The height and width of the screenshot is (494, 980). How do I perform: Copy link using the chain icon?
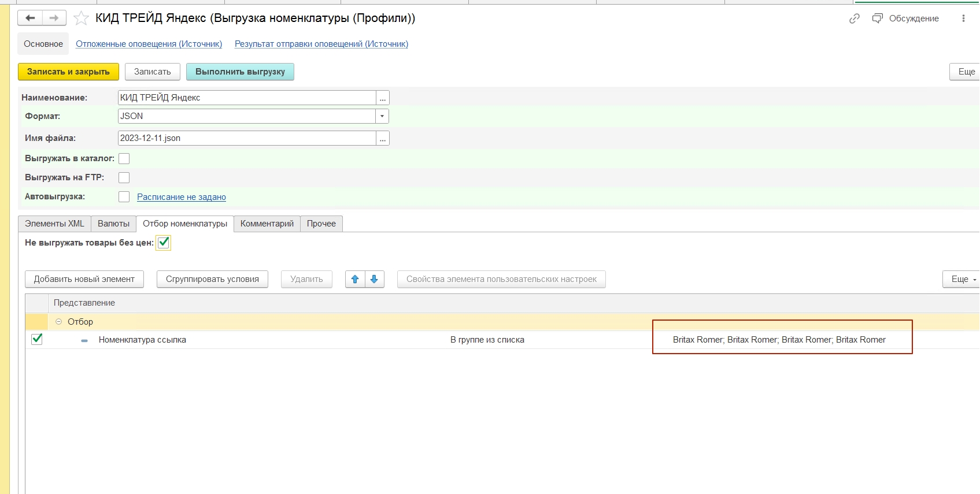[854, 18]
